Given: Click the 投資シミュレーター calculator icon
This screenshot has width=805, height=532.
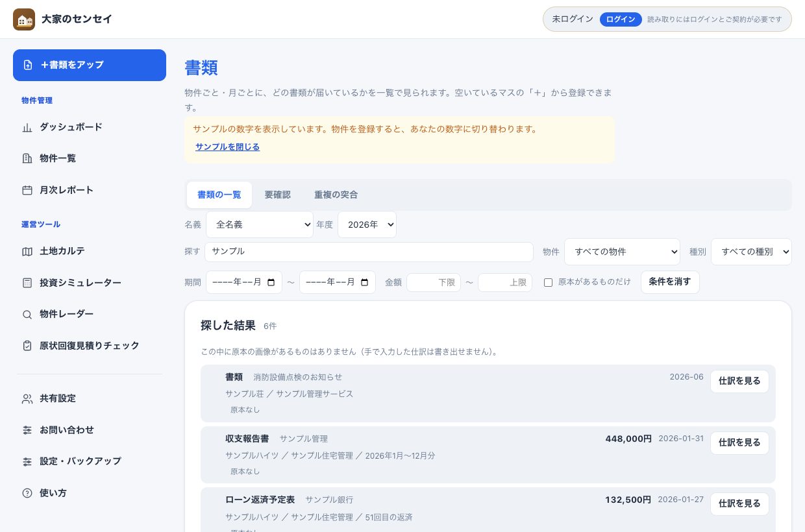Looking at the screenshot, I should tap(27, 283).
